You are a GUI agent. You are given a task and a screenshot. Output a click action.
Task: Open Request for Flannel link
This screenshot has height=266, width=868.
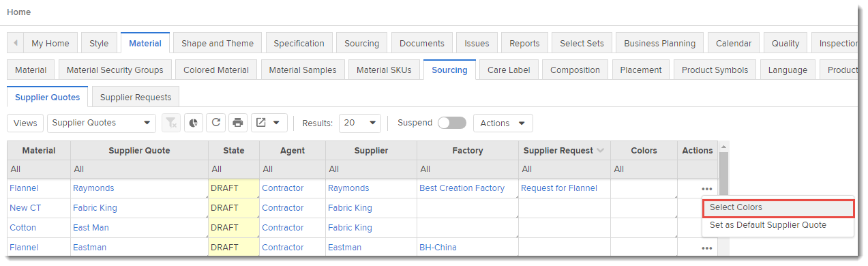559,188
